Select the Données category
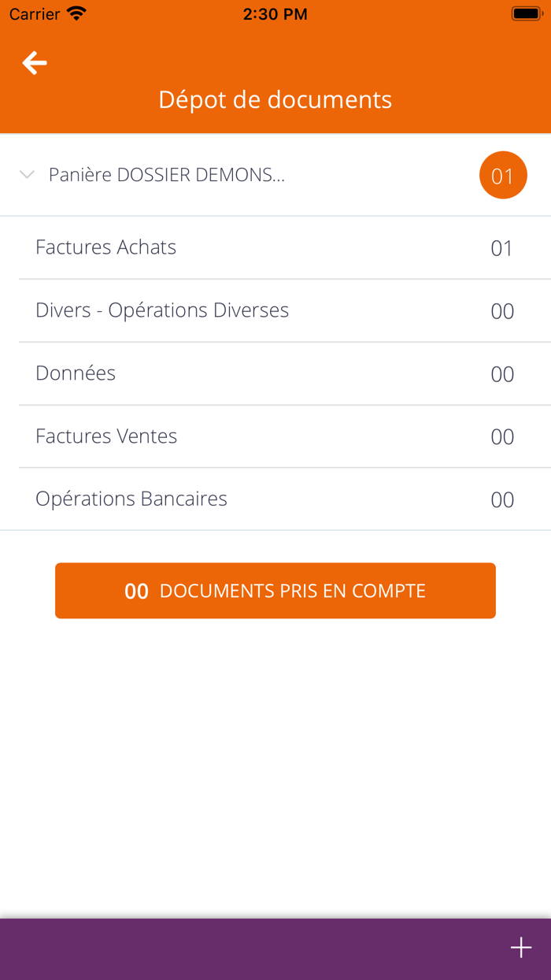The image size is (551, 980). 75,373
